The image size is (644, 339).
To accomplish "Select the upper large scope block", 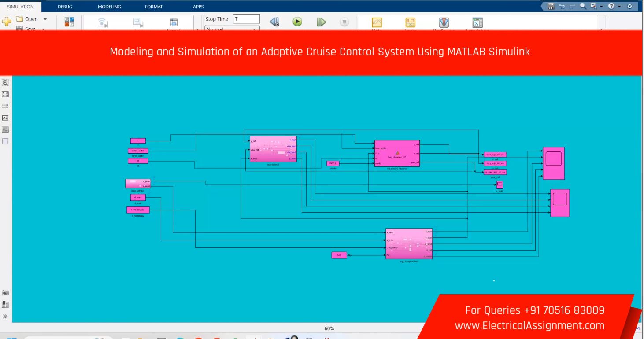I will click(554, 163).
